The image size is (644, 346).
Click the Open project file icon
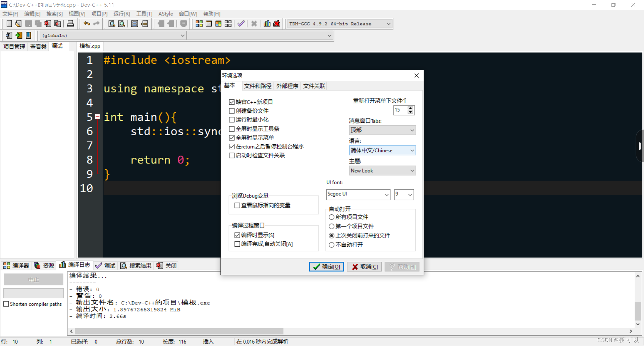(x=18, y=23)
